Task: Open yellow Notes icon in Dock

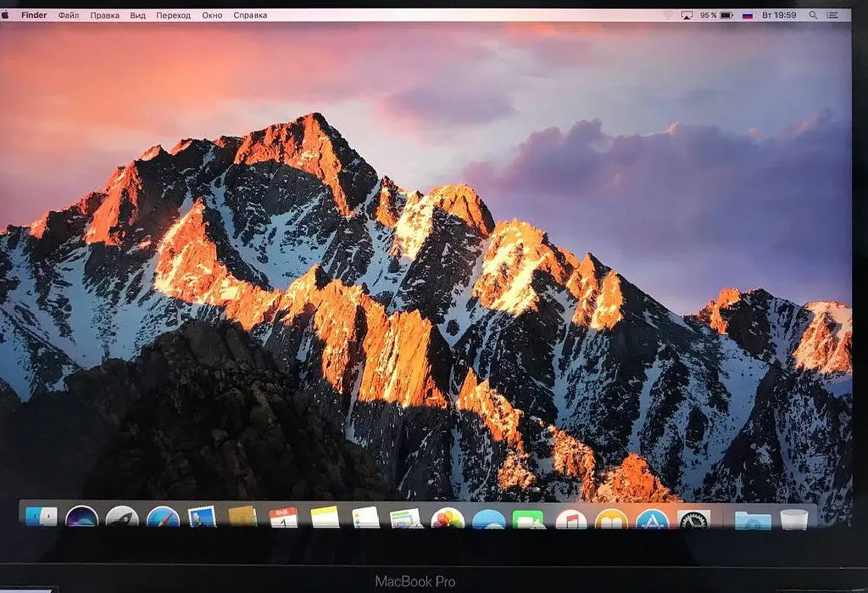Action: 325,517
